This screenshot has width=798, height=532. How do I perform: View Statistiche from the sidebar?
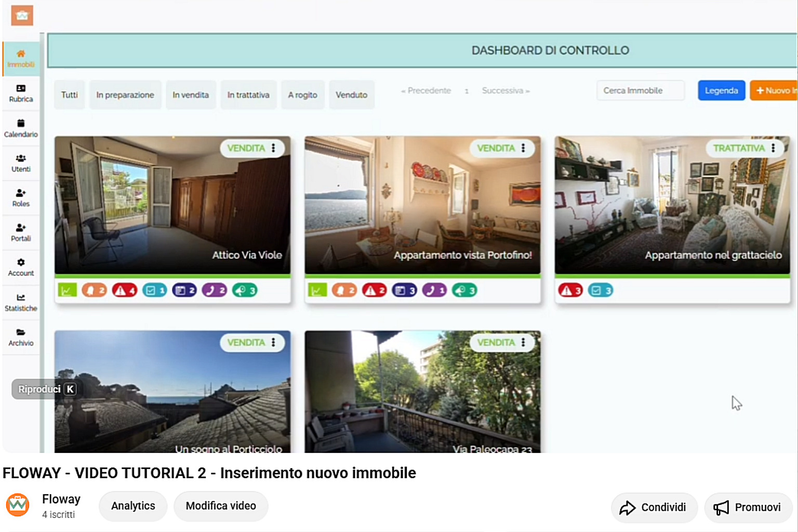[x=21, y=302]
